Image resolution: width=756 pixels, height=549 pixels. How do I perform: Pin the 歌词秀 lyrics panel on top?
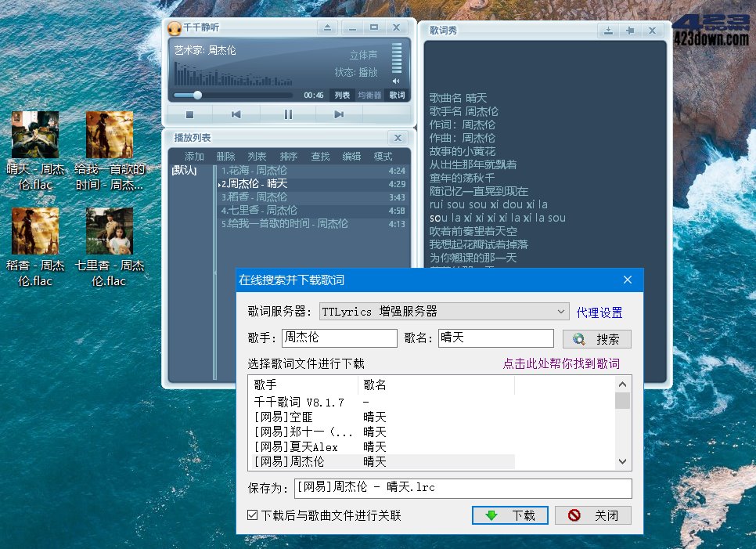(629, 31)
